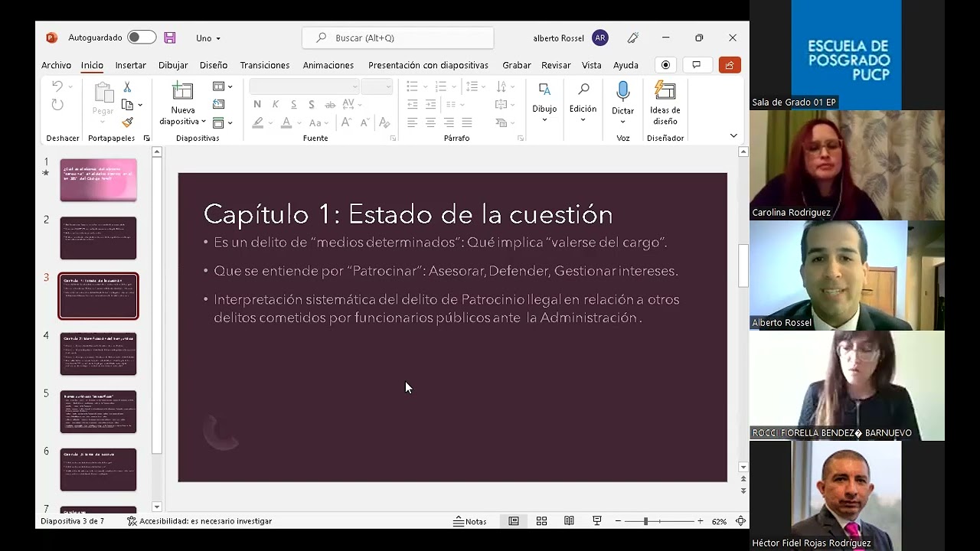980x551 pixels.
Task: Switch to the Animaciones tab
Action: point(328,65)
